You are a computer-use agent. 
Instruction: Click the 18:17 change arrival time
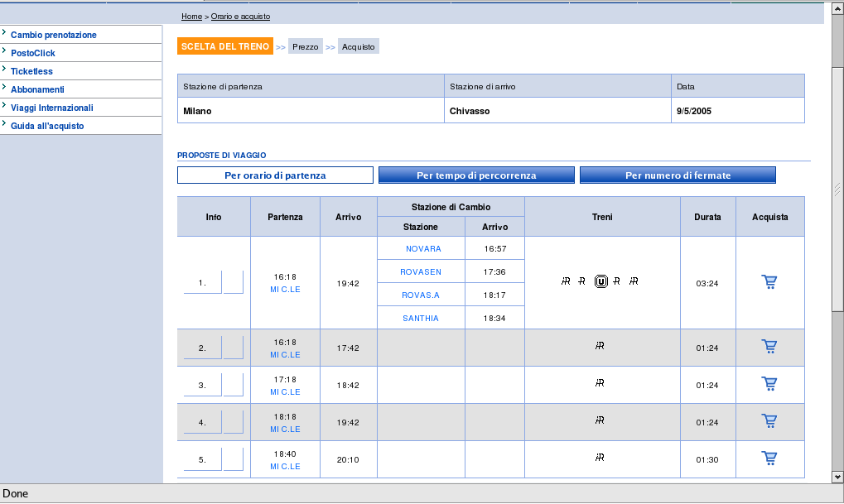(x=494, y=295)
